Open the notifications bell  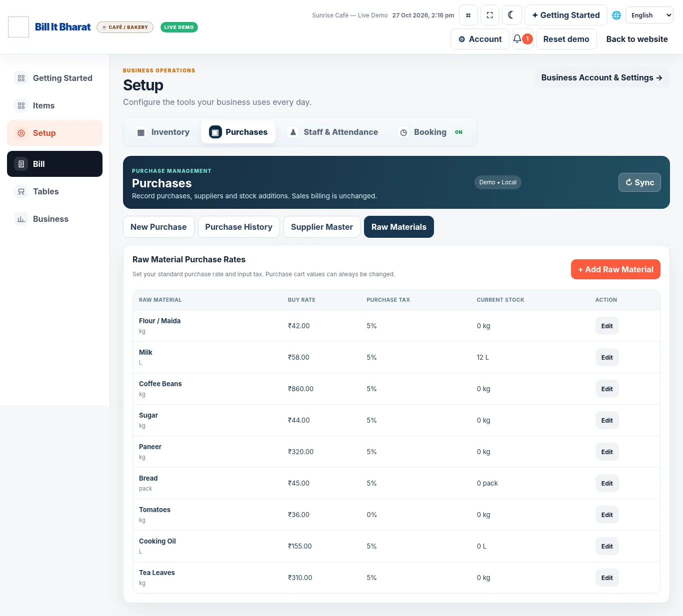(x=522, y=39)
